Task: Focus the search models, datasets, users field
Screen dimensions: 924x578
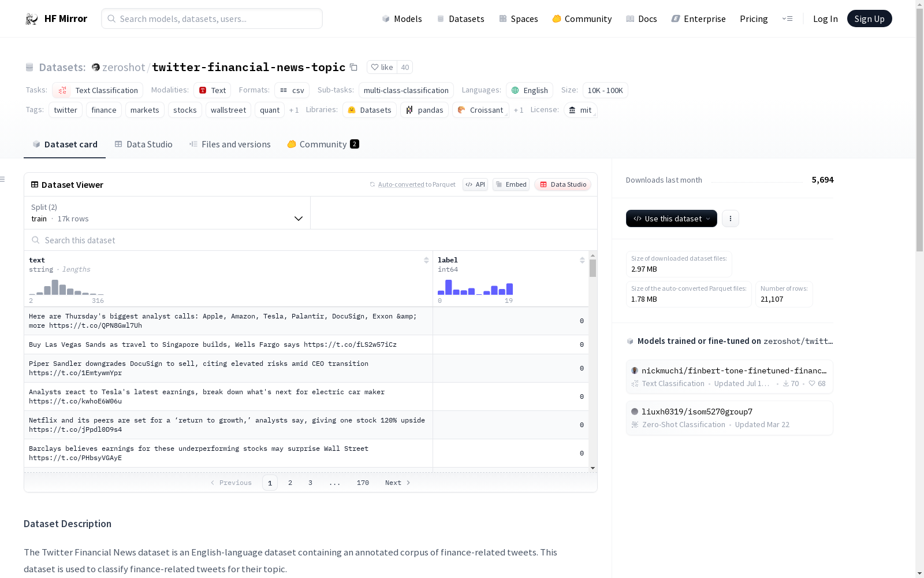Action: 212,18
